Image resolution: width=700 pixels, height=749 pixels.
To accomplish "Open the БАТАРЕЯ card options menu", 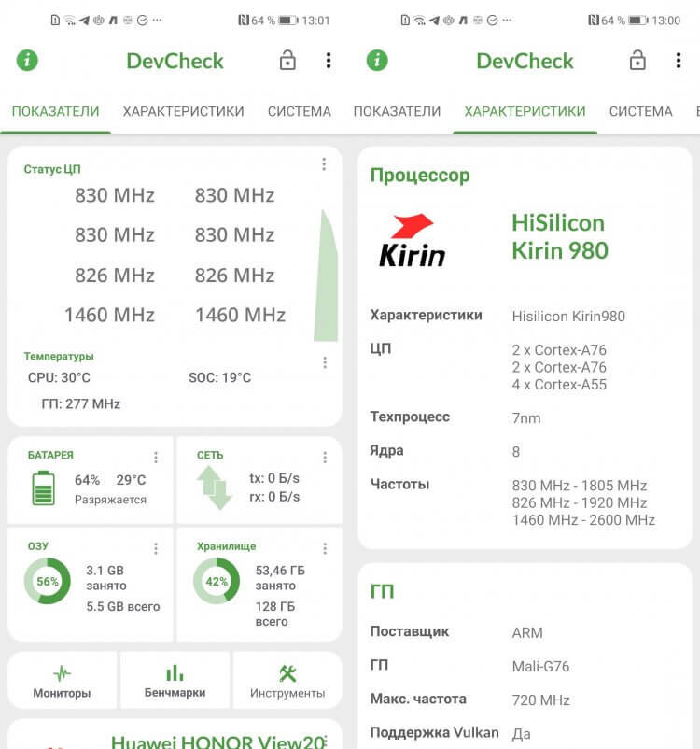I will 156,457.
